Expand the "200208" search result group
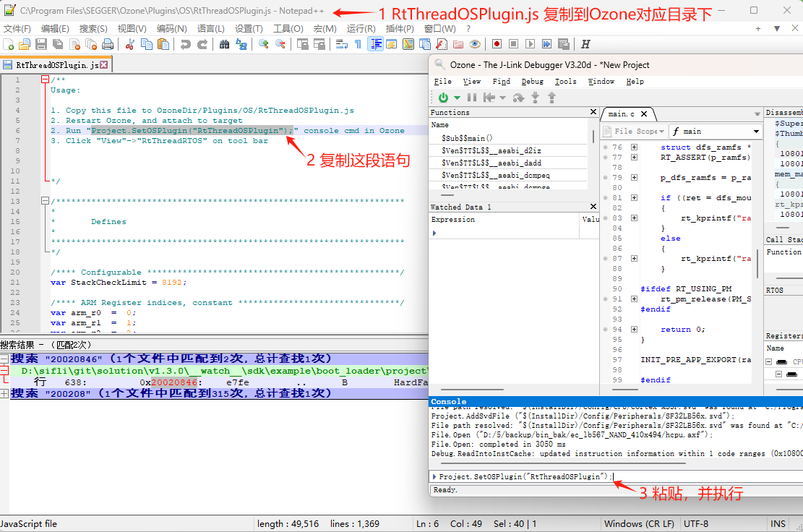This screenshot has width=803, height=532. [x=4, y=393]
